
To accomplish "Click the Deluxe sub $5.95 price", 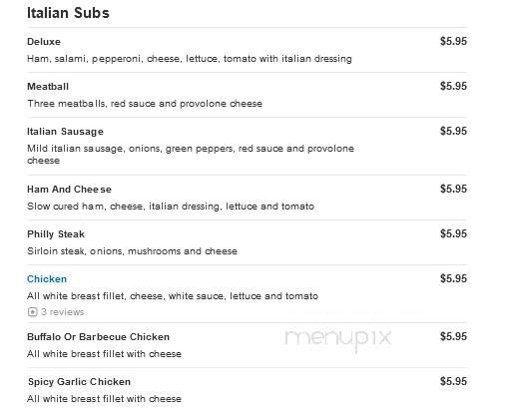I will click(x=453, y=41).
